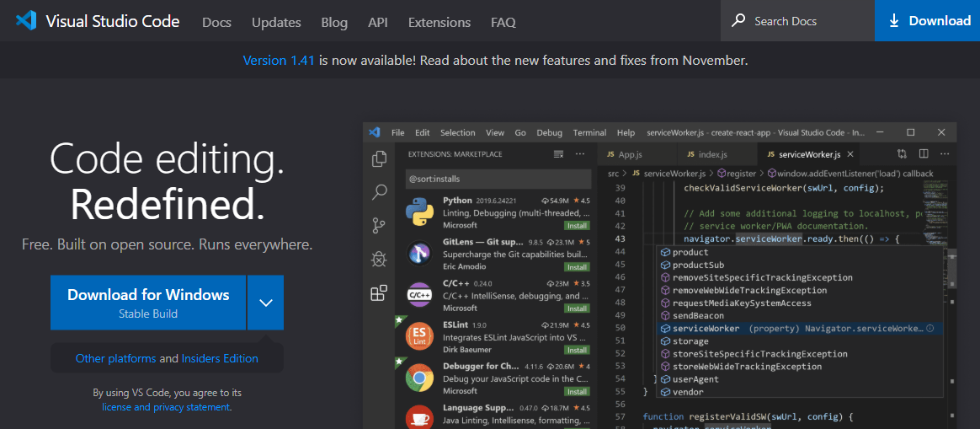Open the extensions panel more actions ellipsis
This screenshot has width=980, height=429.
(579, 154)
